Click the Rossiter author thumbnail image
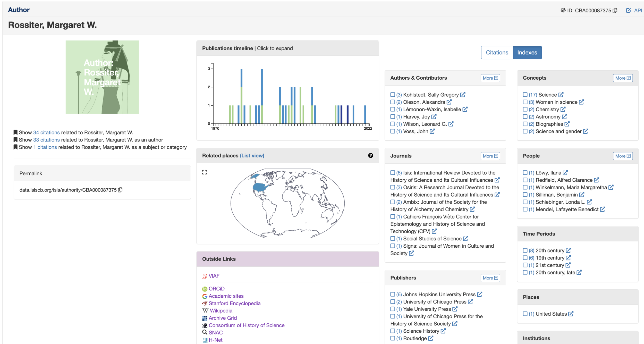Viewport: 644px width, 344px height. point(102,77)
